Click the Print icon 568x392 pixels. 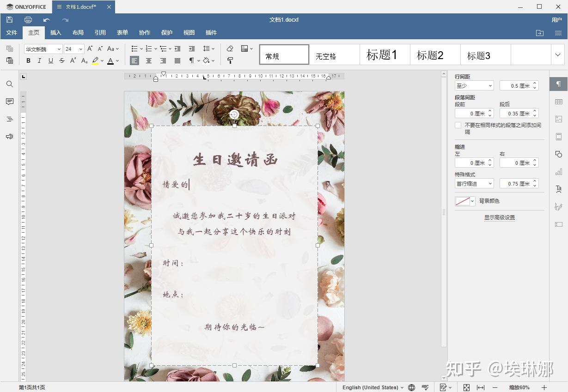28,20
